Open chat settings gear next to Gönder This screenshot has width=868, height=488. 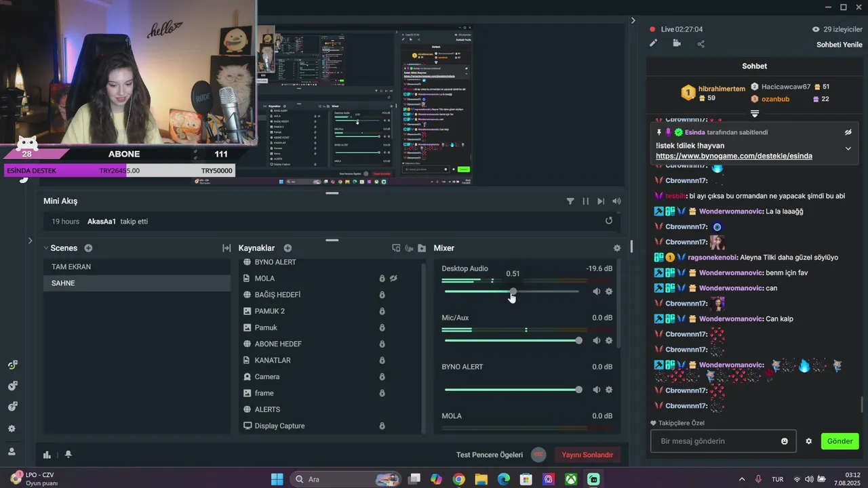(808, 441)
